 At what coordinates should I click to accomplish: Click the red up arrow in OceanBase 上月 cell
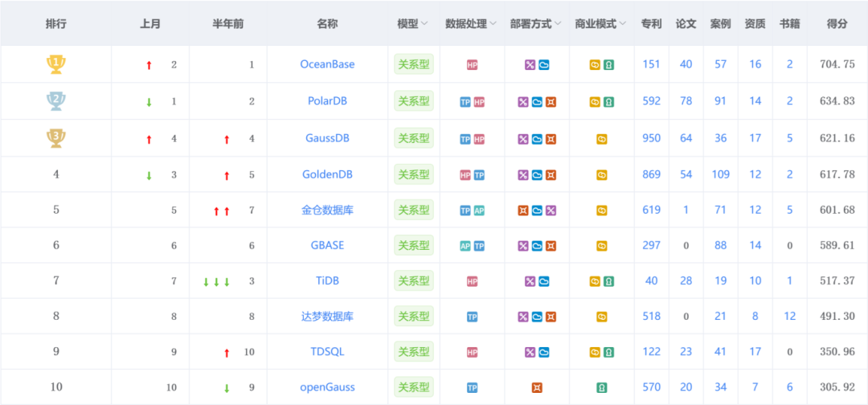pyautogui.click(x=149, y=65)
